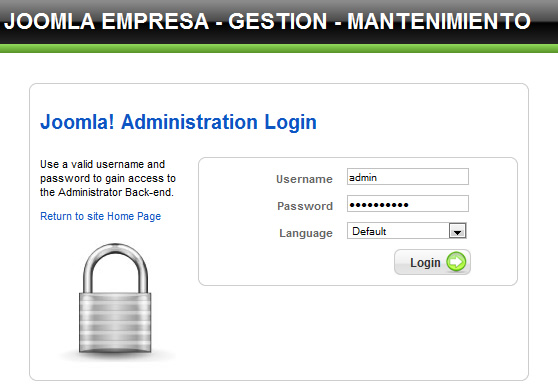The image size is (558, 392).
Task: Focus the Username field containing admin
Action: tap(408, 177)
